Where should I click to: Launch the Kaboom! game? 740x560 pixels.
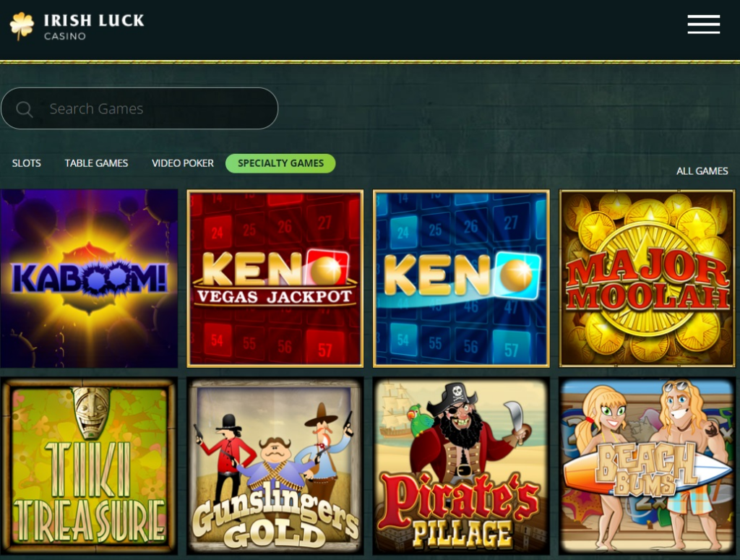point(89,278)
